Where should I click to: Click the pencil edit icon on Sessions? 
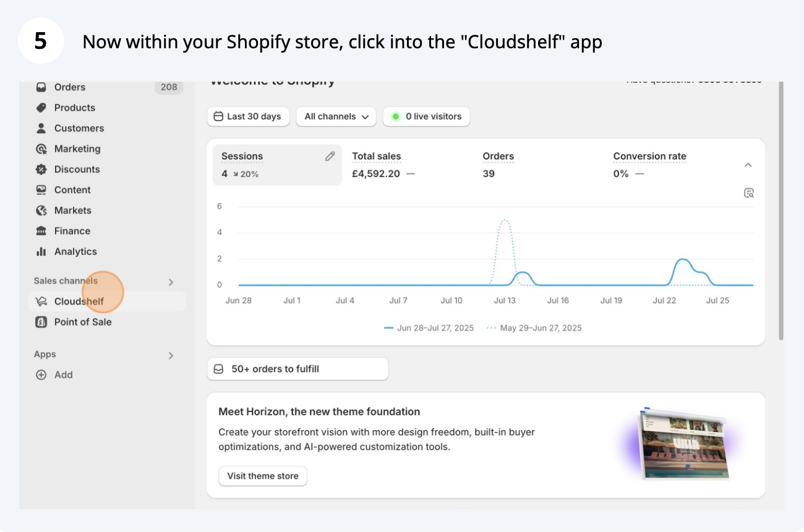tap(330, 157)
